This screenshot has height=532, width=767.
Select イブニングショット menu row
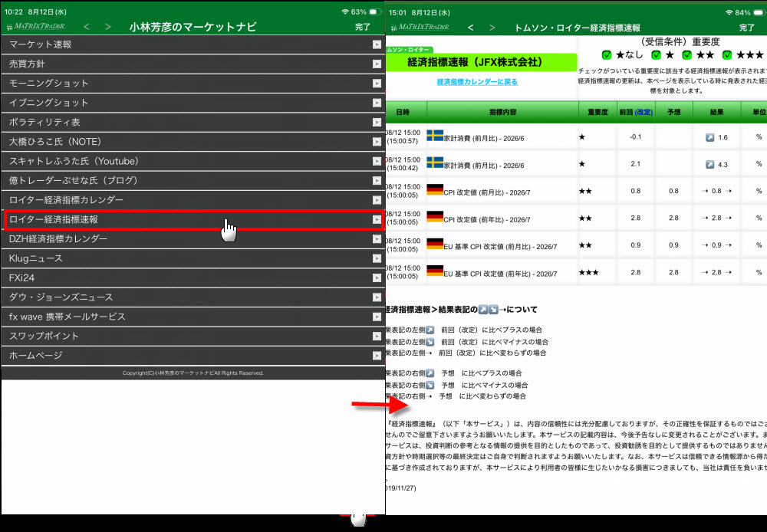click(193, 103)
